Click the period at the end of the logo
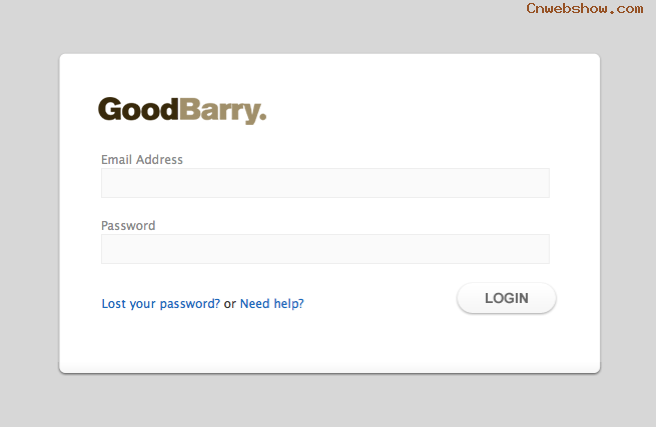Screen dimensions: 656x427 [x=263, y=118]
